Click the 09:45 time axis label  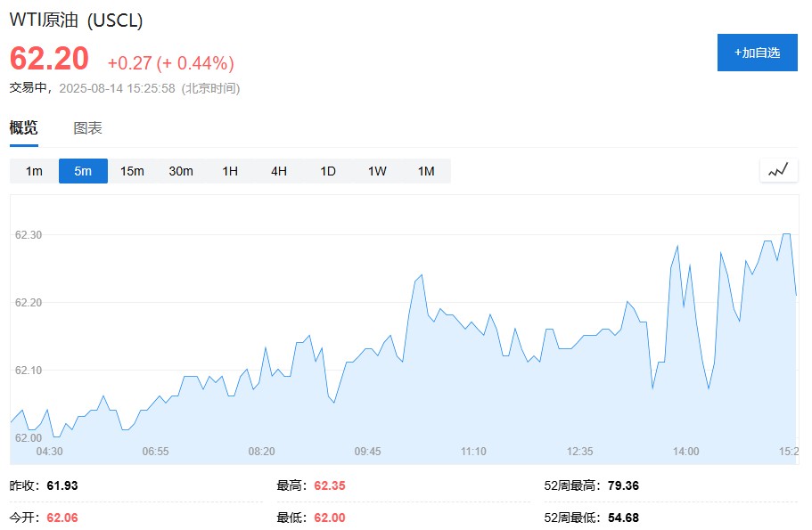[368, 452]
